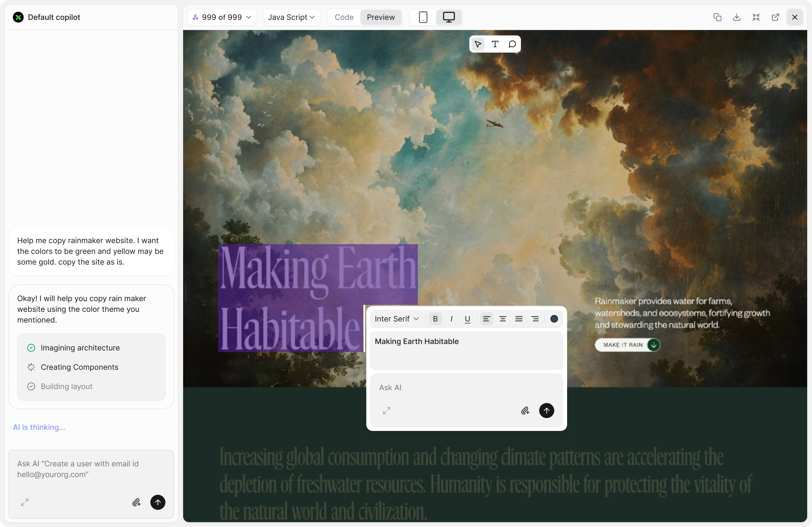Screen dimensions: 812x527
Task: Toggle bold formatting
Action: (435, 319)
